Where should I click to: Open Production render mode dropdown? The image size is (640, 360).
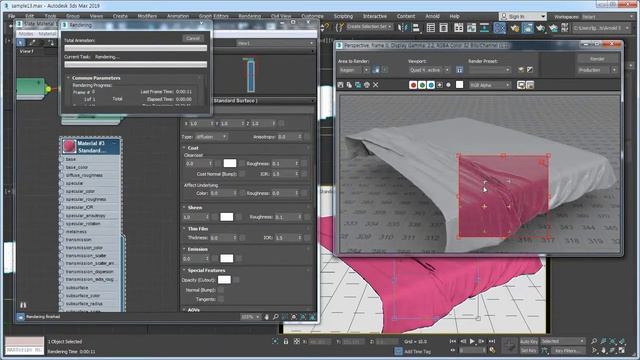tap(597, 70)
